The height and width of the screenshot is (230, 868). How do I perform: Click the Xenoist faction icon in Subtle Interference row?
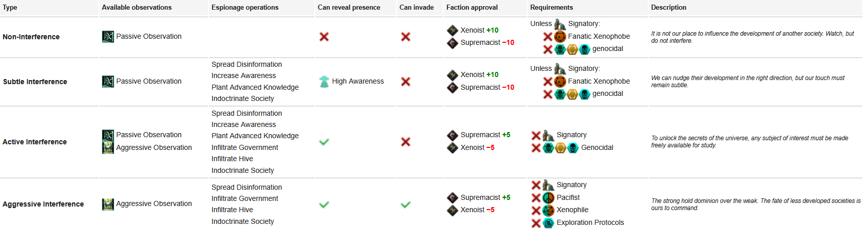pos(453,75)
